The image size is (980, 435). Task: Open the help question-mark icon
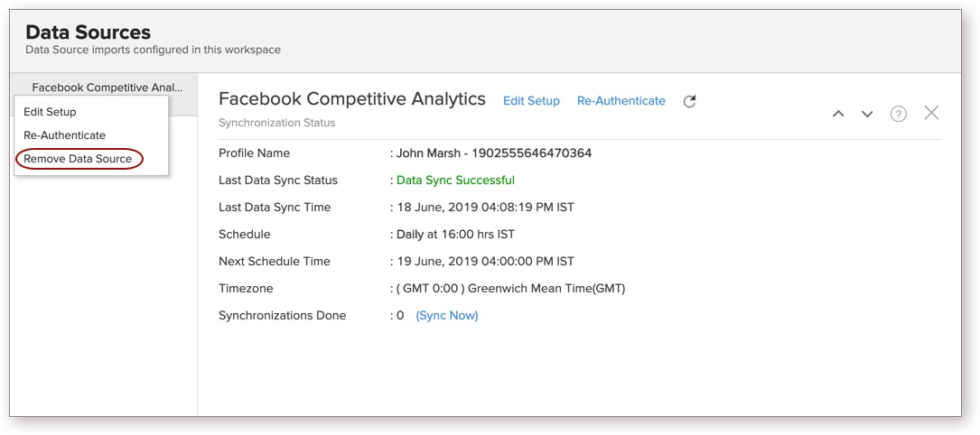(x=898, y=114)
